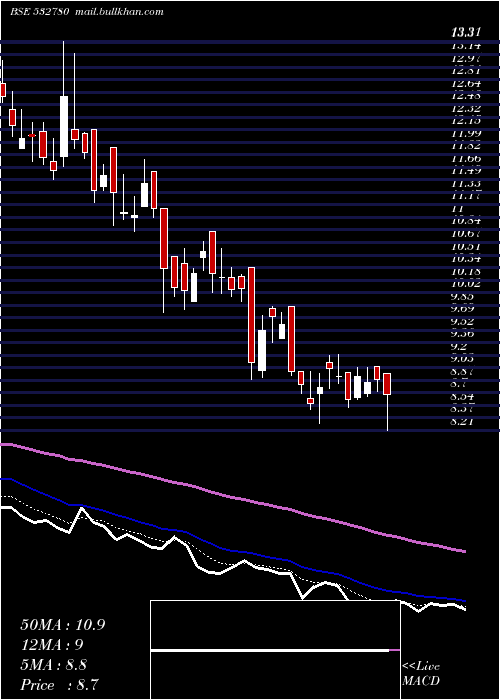Click the last red candlestick on the right
500x700 pixels.
click(387, 383)
